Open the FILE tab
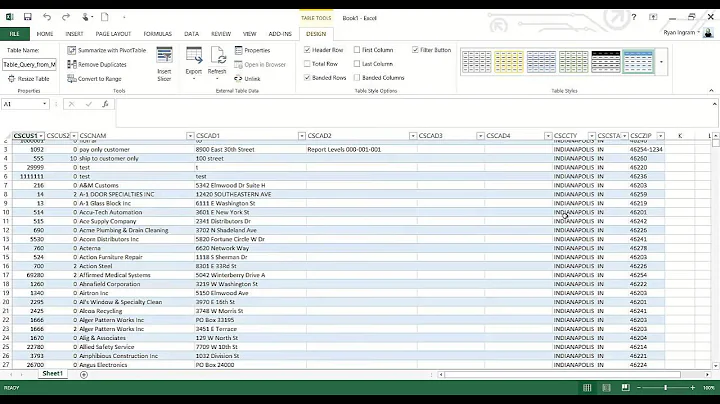The width and height of the screenshot is (720, 404). [15, 34]
